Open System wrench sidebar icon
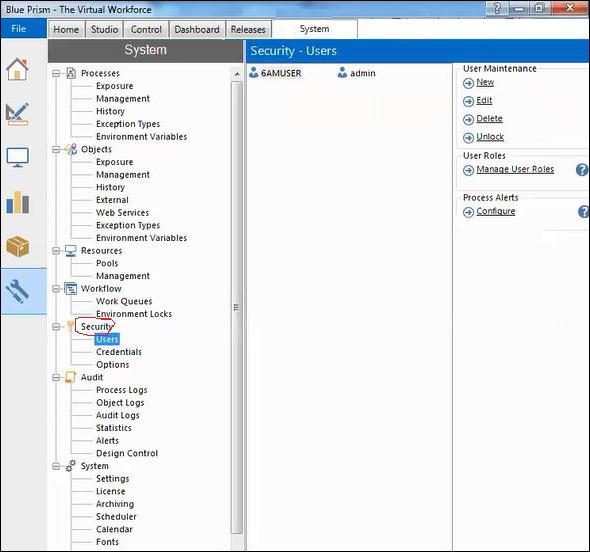The image size is (590, 552). click(x=17, y=291)
